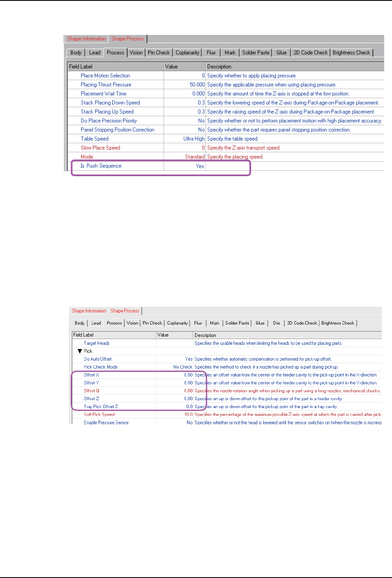The image size is (392, 578).
Task: Open Body tab in the Target Heads panel
Action: tap(80, 323)
